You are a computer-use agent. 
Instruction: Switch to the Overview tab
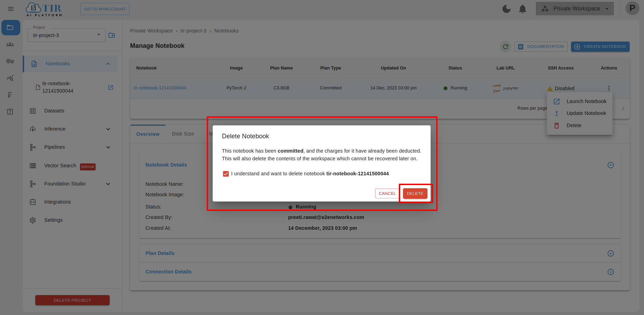(148, 134)
